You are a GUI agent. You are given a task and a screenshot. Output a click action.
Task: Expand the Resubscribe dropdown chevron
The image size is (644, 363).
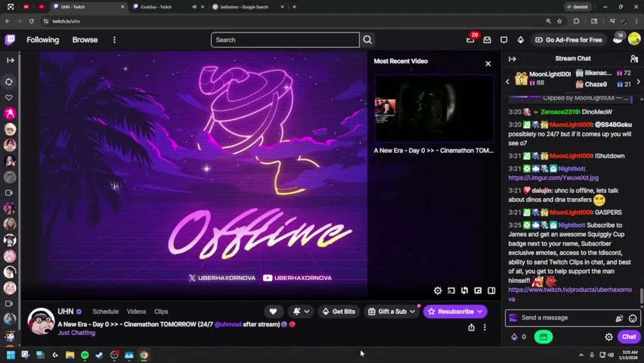pyautogui.click(x=480, y=312)
